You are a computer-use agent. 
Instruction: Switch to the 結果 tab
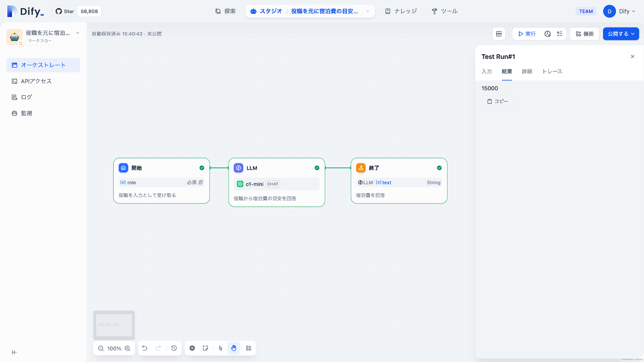507,71
